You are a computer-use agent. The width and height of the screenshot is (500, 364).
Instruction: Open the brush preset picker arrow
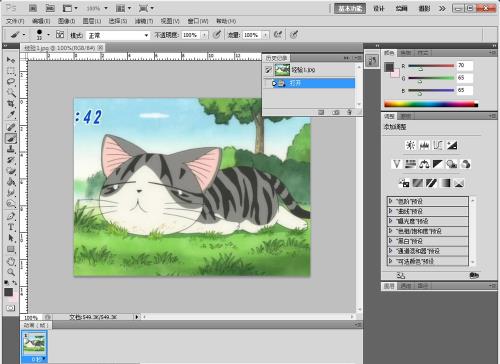click(x=48, y=35)
